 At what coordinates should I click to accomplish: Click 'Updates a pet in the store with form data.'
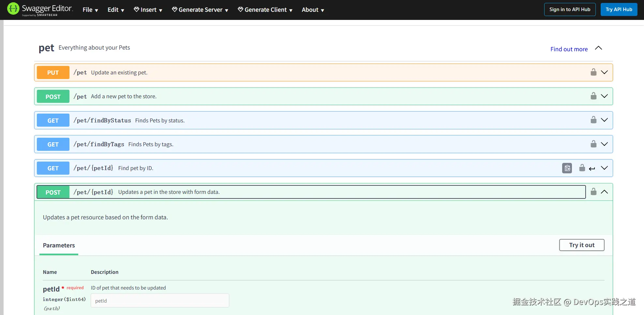point(169,192)
